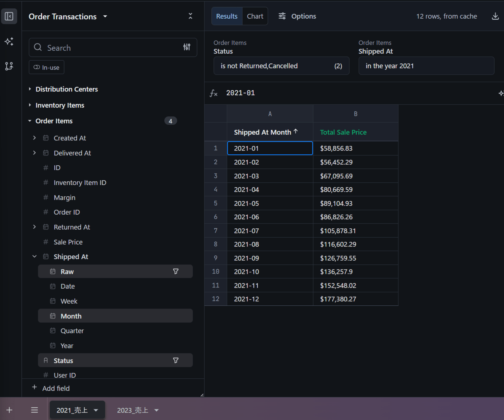This screenshot has height=420, width=504.
Task: Collapse the Shipped At dimension group
Action: [x=35, y=257]
